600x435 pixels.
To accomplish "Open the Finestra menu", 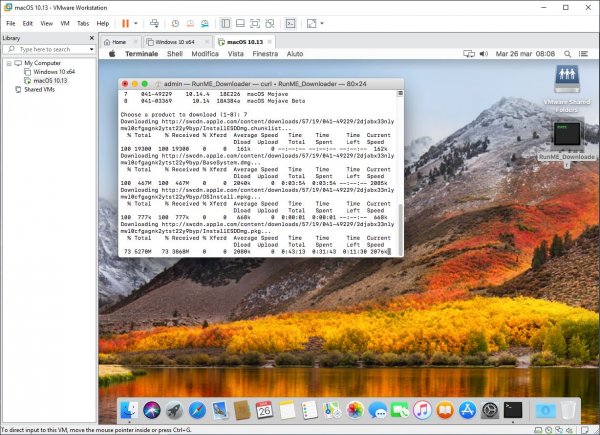I will click(265, 54).
